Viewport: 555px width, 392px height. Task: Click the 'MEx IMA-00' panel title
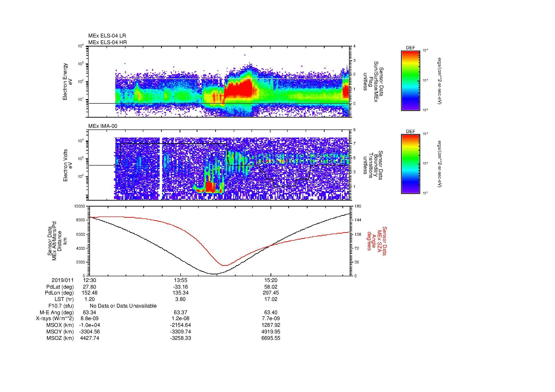[x=103, y=126]
